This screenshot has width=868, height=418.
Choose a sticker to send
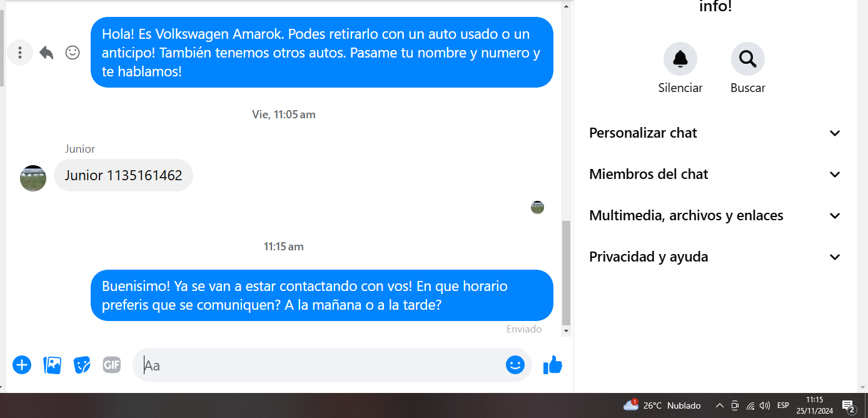(82, 365)
